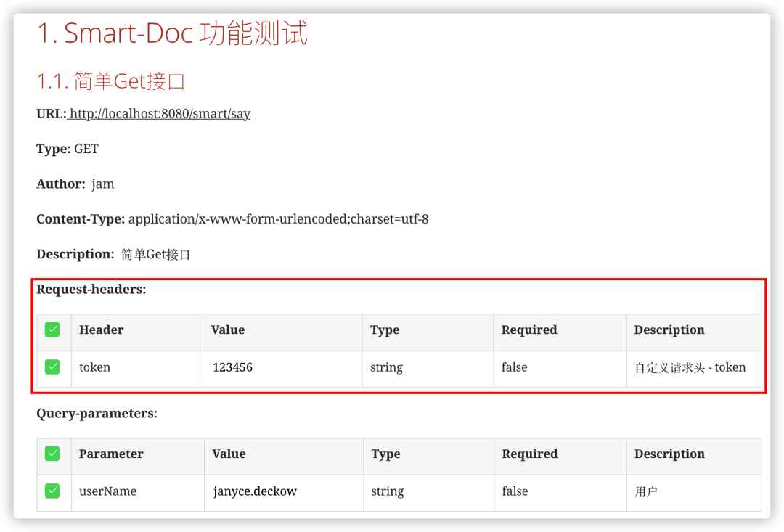
Task: Click the userName parameter name cell
Action: point(137,493)
